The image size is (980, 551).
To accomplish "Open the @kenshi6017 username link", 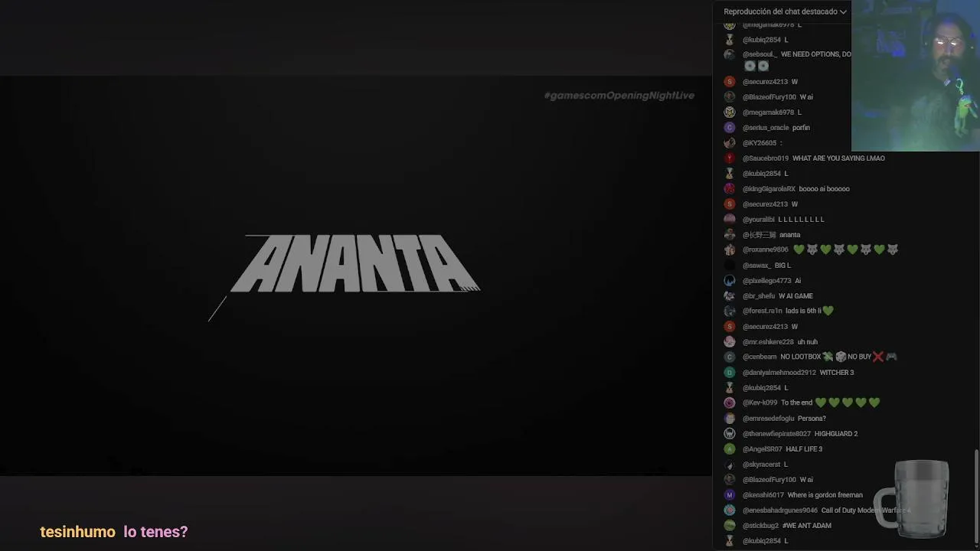I will (763, 495).
